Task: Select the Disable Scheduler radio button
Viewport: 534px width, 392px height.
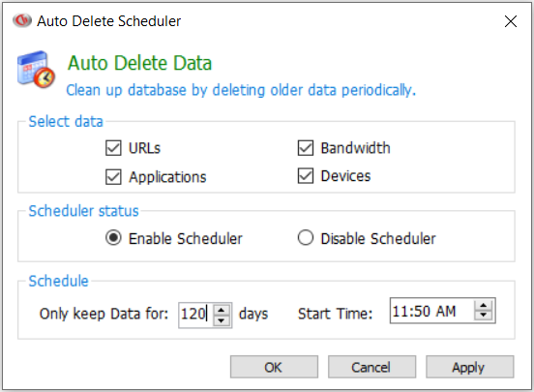Action: (306, 238)
